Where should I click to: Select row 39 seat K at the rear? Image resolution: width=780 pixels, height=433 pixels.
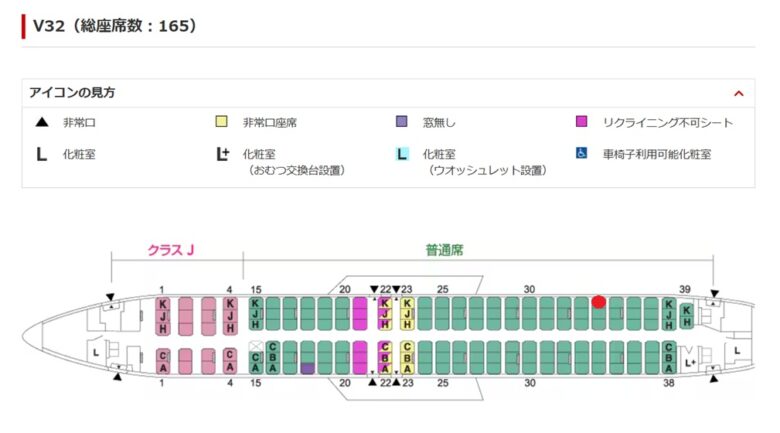point(686,311)
